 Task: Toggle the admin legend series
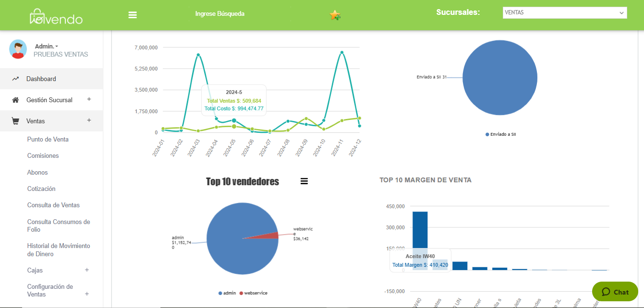click(x=227, y=293)
